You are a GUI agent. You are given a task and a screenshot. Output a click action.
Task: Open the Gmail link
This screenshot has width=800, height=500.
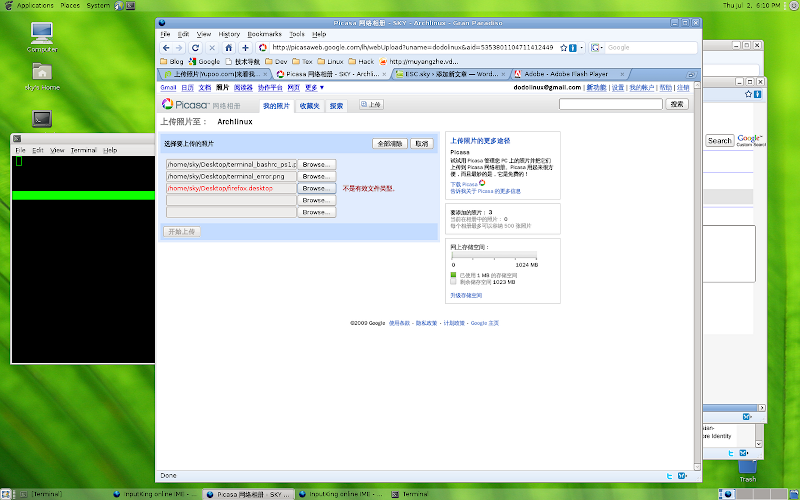[168, 88]
